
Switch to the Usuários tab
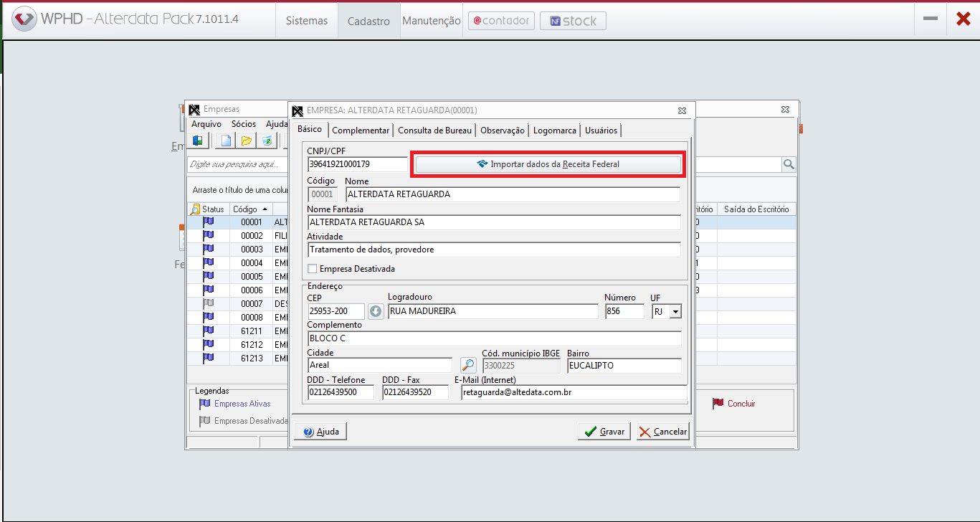click(x=601, y=130)
